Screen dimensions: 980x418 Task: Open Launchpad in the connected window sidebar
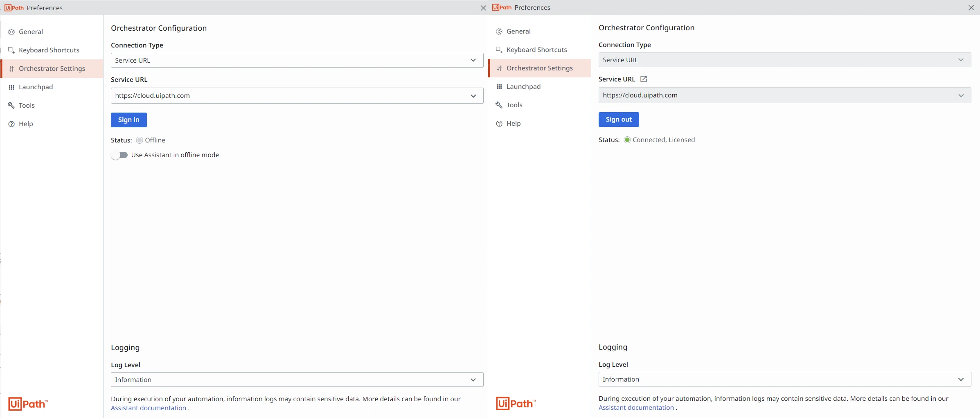click(540, 87)
